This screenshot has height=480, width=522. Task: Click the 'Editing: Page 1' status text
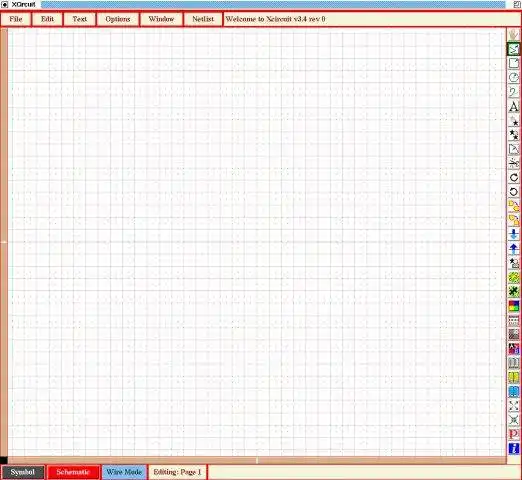177,472
